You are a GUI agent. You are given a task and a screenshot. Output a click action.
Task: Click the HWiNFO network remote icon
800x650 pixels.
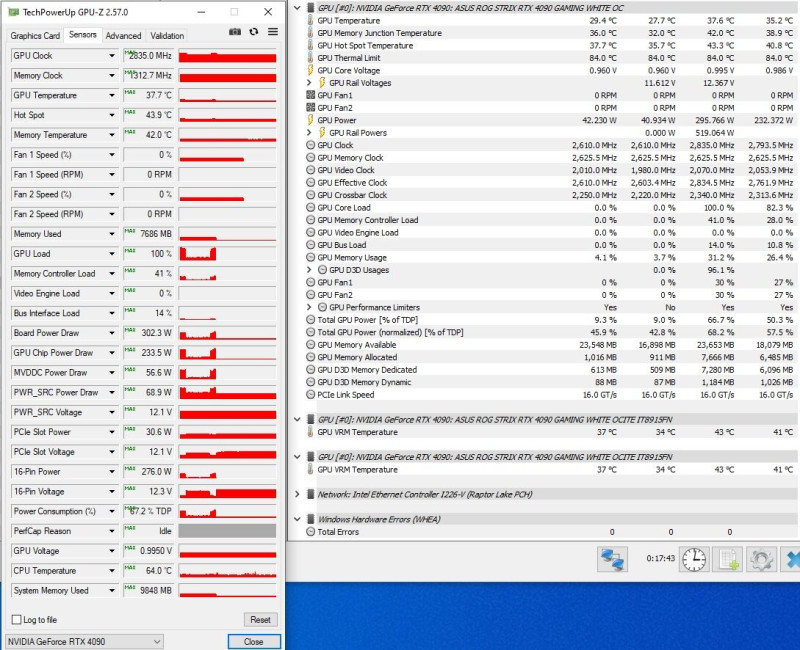[x=612, y=559]
